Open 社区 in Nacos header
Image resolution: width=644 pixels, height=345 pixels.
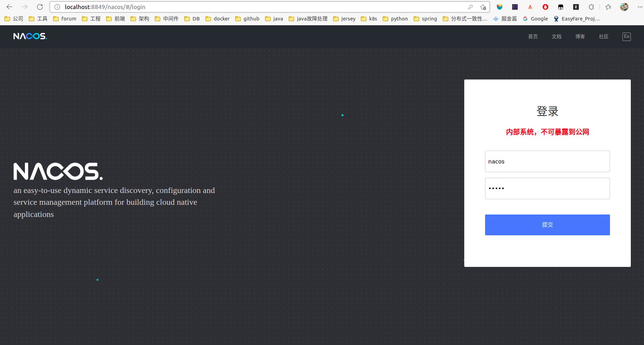pos(604,36)
